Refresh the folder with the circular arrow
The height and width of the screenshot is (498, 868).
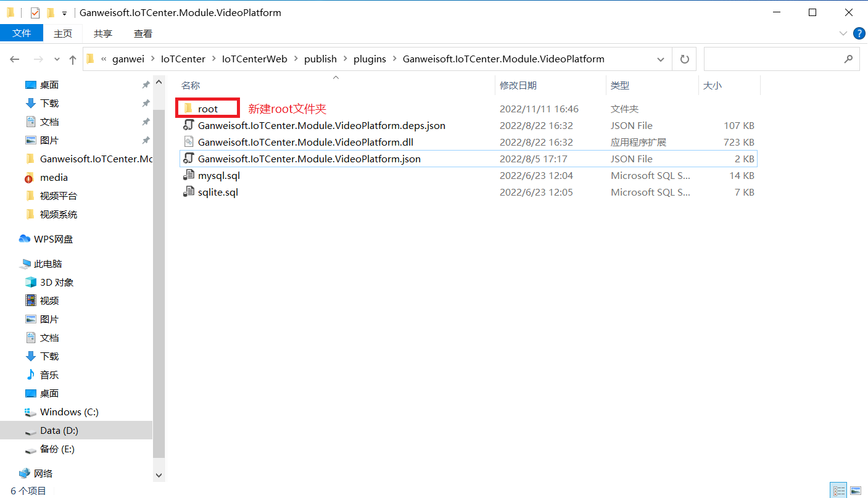[684, 59]
